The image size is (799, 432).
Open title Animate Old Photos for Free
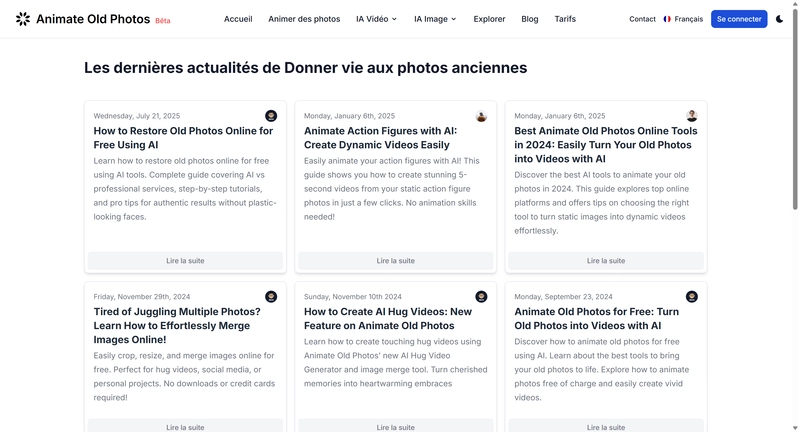point(596,318)
